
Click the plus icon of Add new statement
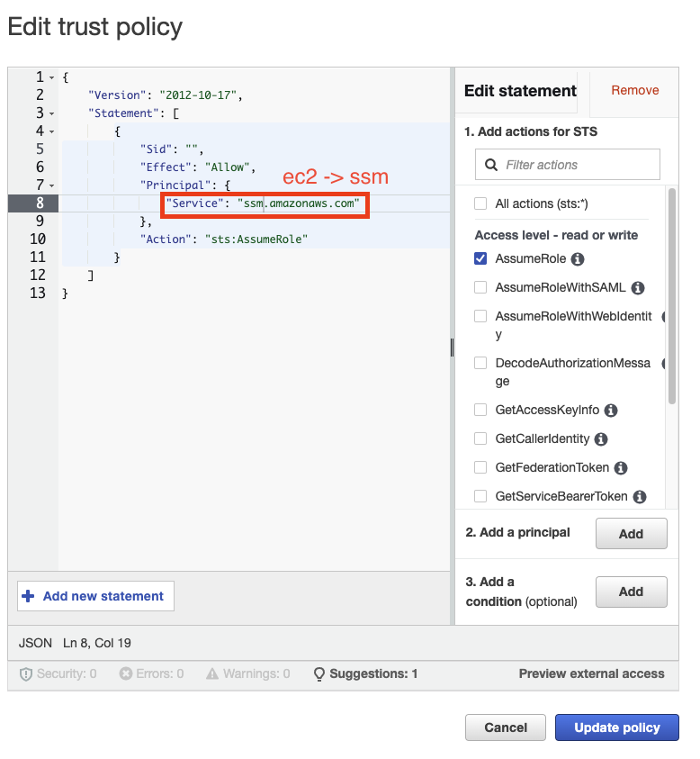28,596
